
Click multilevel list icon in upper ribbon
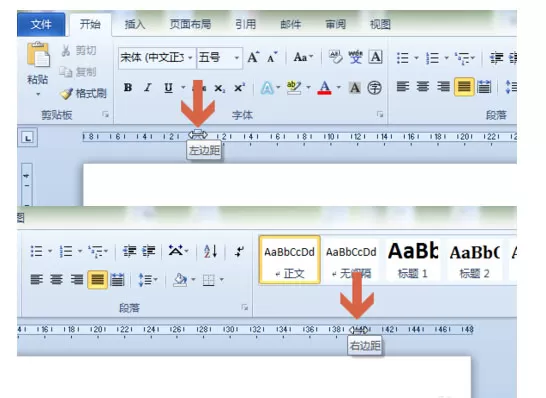[x=462, y=58]
